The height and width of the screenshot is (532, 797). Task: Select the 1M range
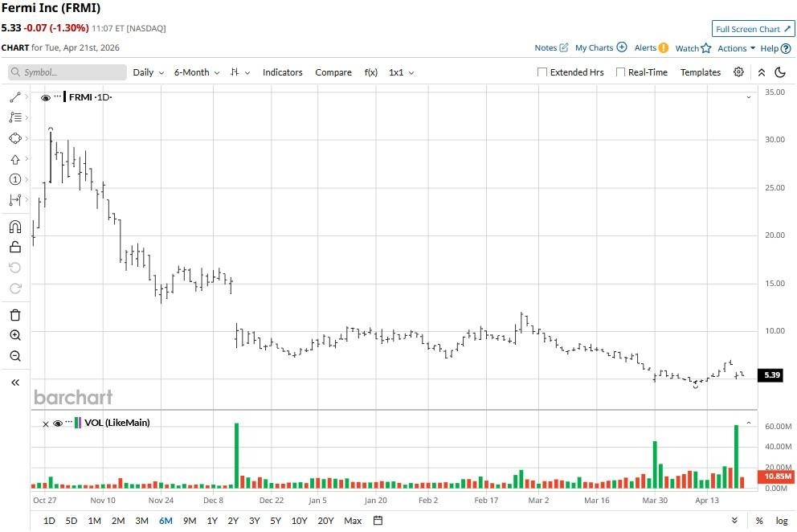point(95,520)
